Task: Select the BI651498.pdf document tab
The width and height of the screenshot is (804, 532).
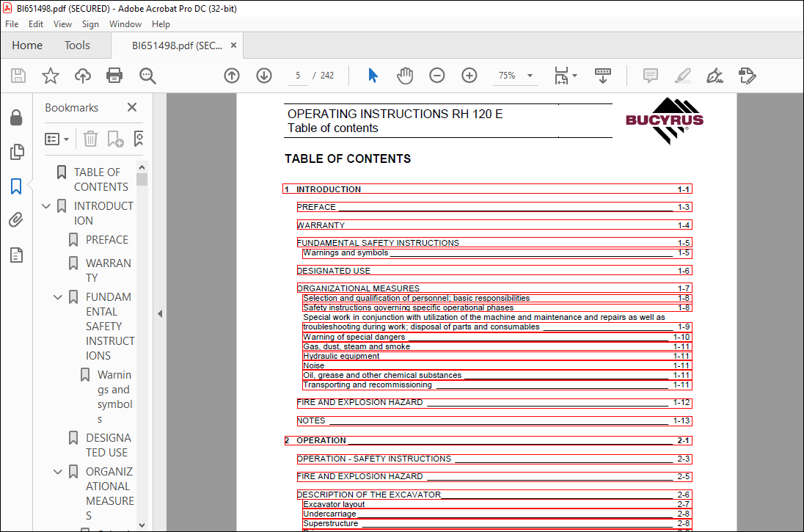Action: (x=177, y=45)
